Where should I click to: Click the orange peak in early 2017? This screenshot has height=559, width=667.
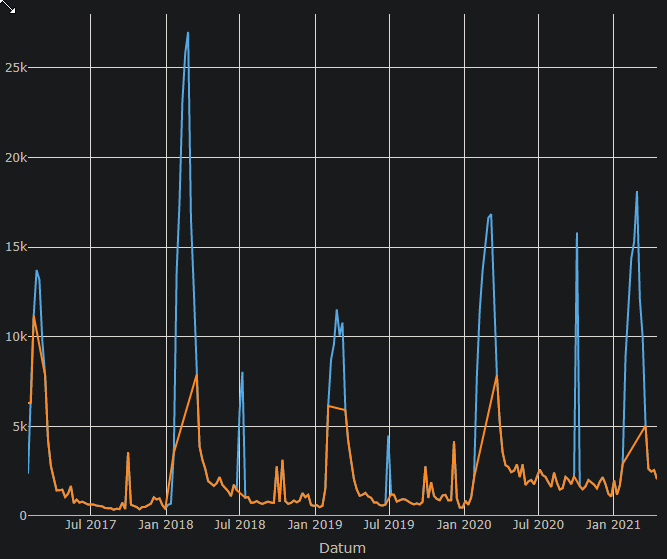34,317
